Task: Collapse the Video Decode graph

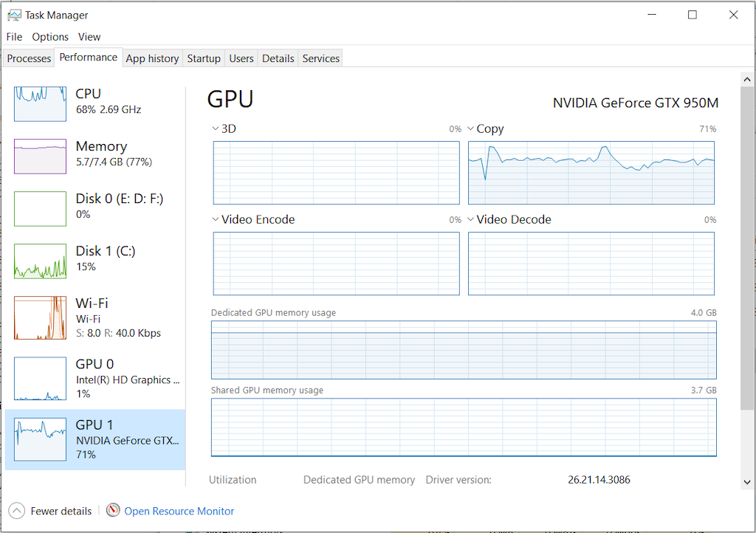Action: coord(470,219)
